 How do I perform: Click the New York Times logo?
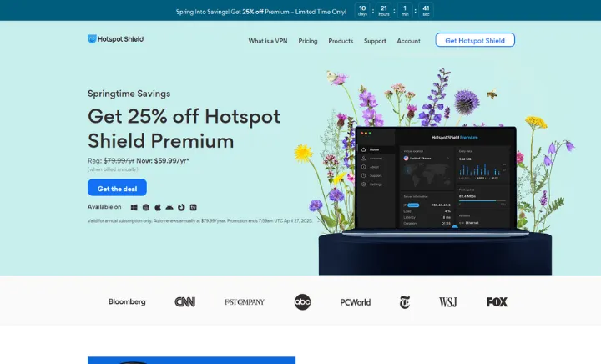pos(405,302)
